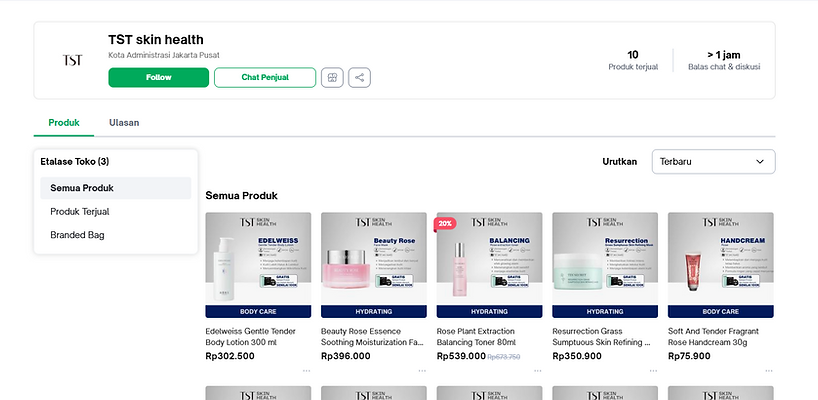The width and height of the screenshot is (818, 400).
Task: Click the TST shop logo
Action: (x=72, y=60)
